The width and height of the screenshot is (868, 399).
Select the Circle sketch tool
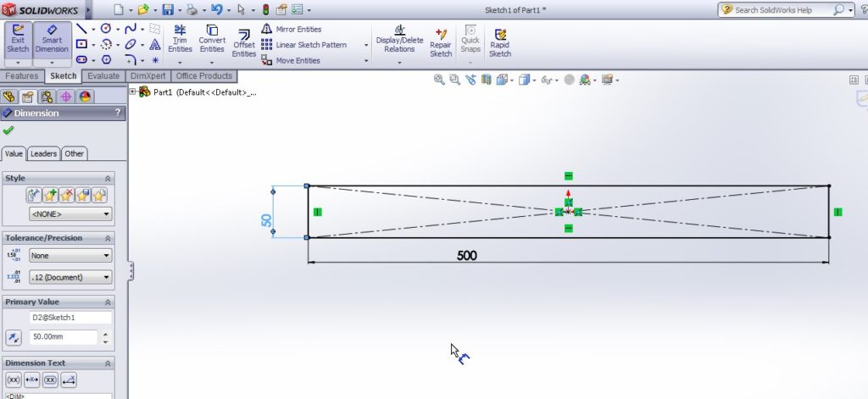click(x=106, y=28)
